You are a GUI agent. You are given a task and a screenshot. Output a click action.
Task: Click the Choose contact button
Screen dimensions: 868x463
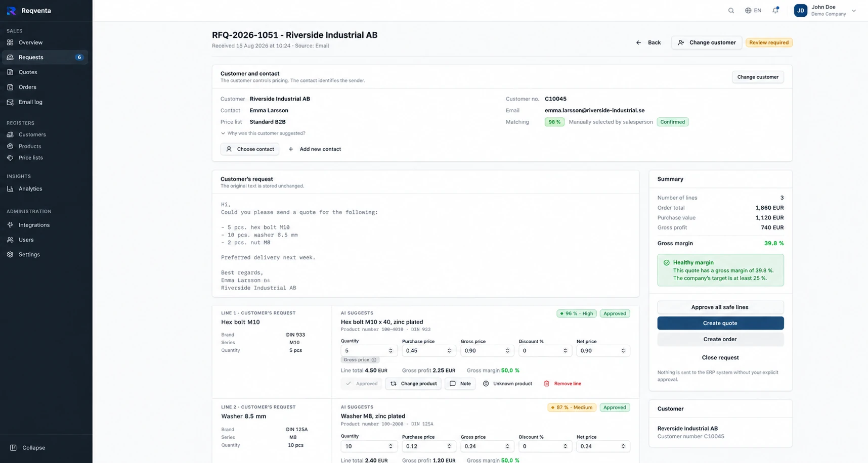pyautogui.click(x=250, y=149)
